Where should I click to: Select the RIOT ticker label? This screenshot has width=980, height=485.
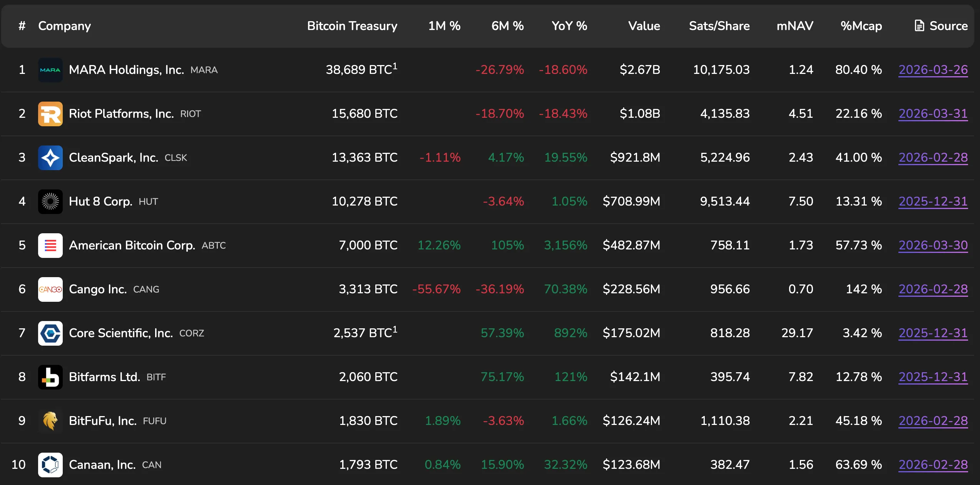click(x=191, y=114)
